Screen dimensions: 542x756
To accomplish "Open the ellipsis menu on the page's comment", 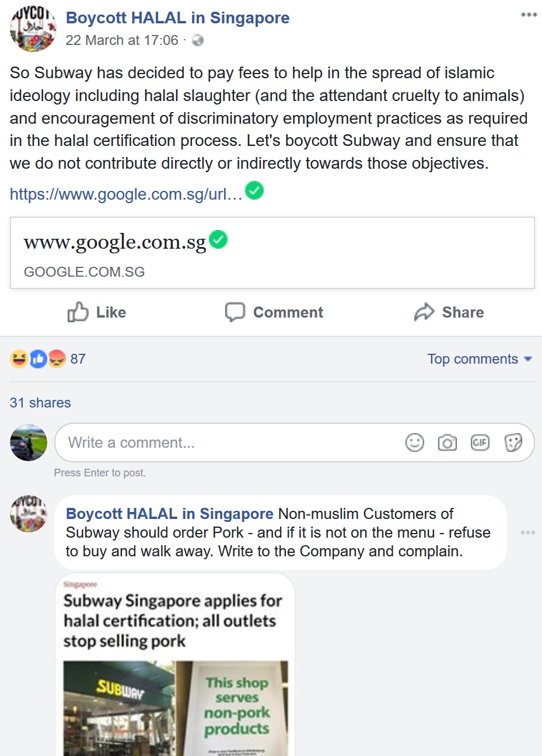I will 529,532.
